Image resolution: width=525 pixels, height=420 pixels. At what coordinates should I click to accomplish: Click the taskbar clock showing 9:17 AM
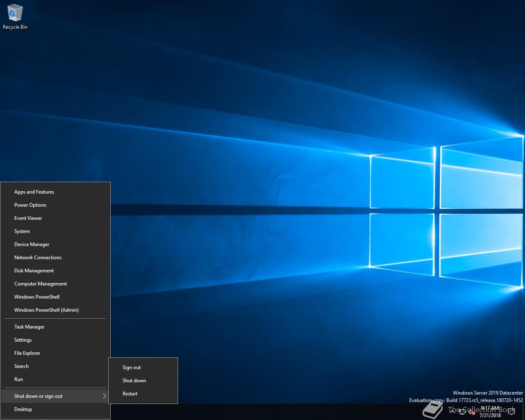490,412
